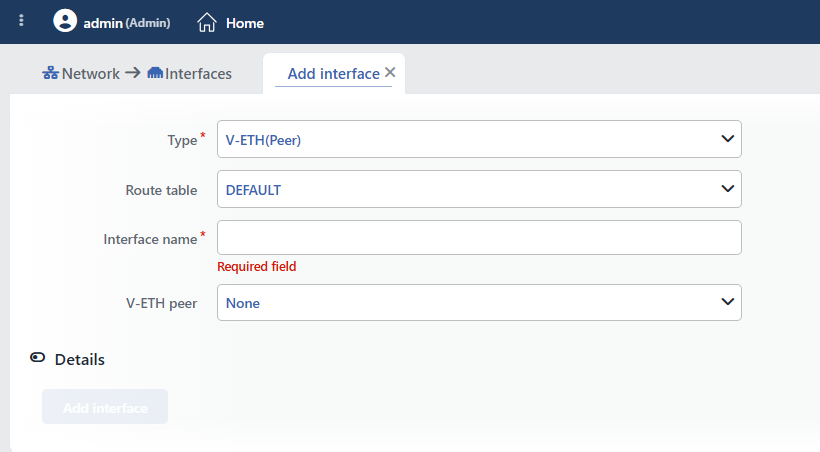Click the Required field error message

(257, 266)
